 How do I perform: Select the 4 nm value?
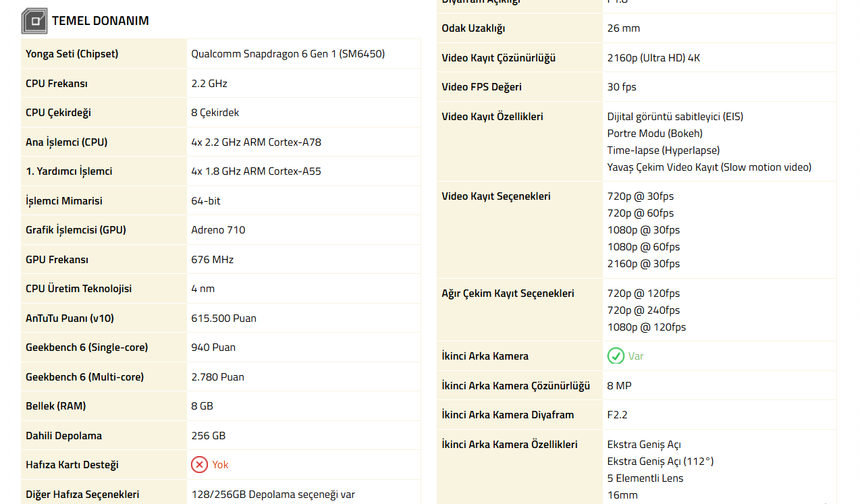203,289
